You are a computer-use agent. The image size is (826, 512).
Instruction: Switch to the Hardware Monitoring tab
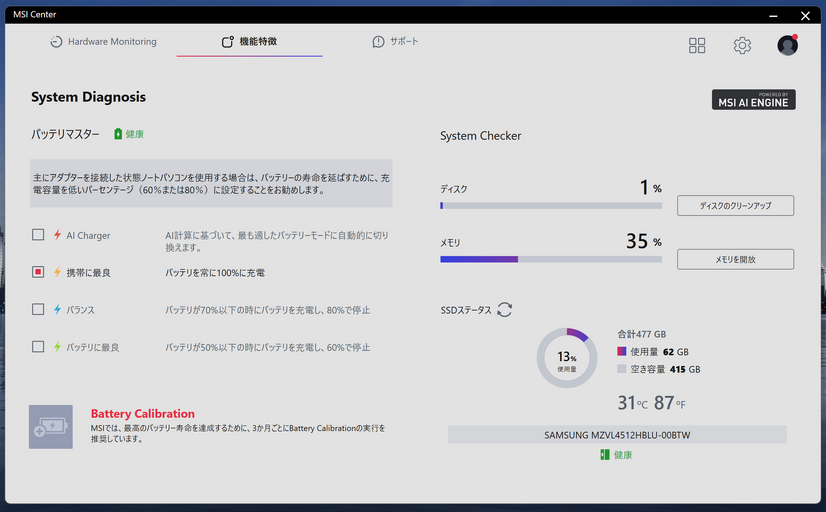pyautogui.click(x=103, y=42)
